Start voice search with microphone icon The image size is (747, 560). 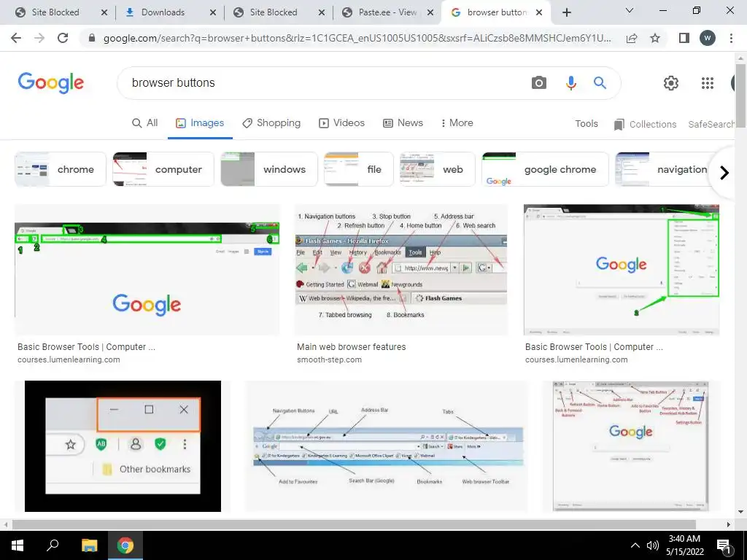570,83
